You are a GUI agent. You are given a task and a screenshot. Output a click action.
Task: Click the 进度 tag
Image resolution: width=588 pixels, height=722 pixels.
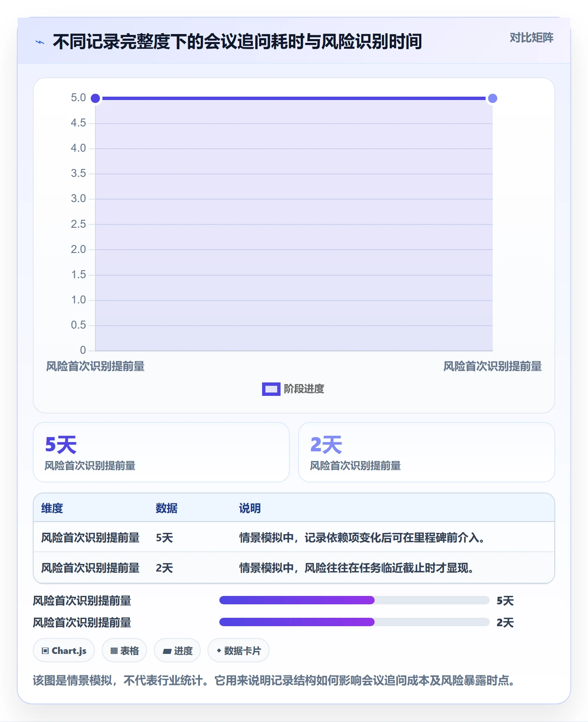click(x=177, y=651)
